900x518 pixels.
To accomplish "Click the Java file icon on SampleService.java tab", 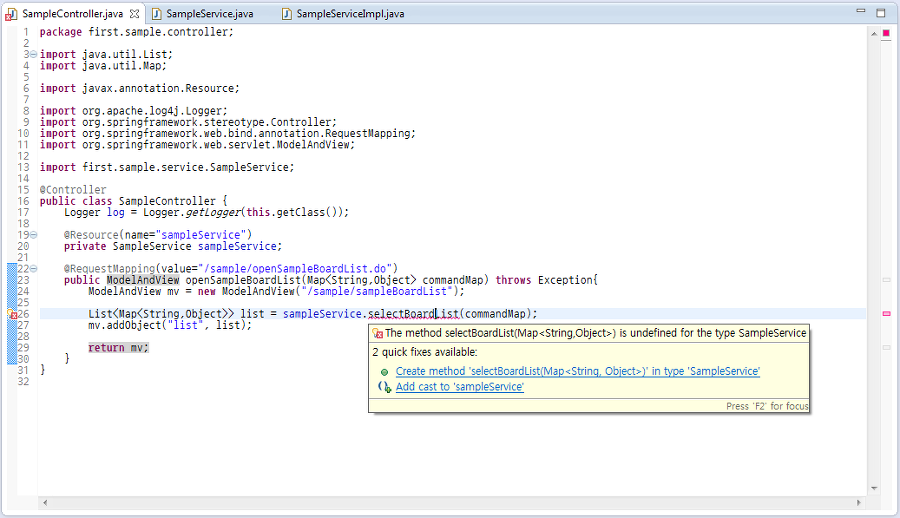I will tap(156, 14).
